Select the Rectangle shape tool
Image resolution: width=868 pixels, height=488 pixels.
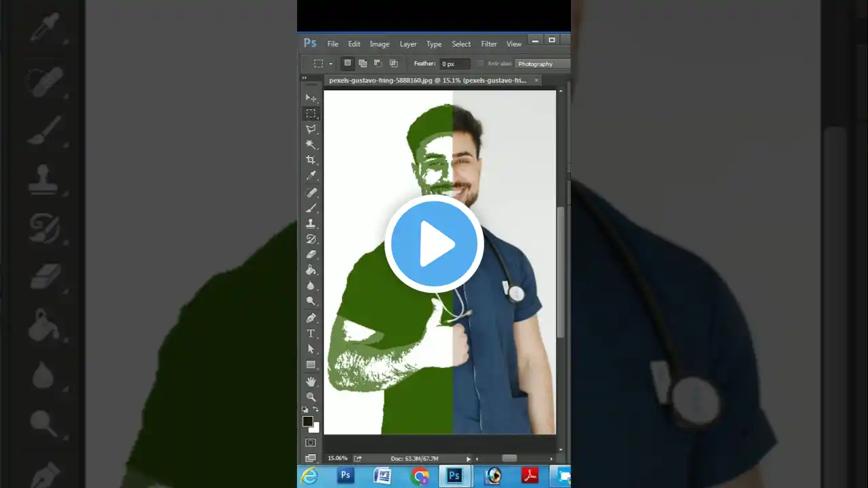tap(311, 365)
